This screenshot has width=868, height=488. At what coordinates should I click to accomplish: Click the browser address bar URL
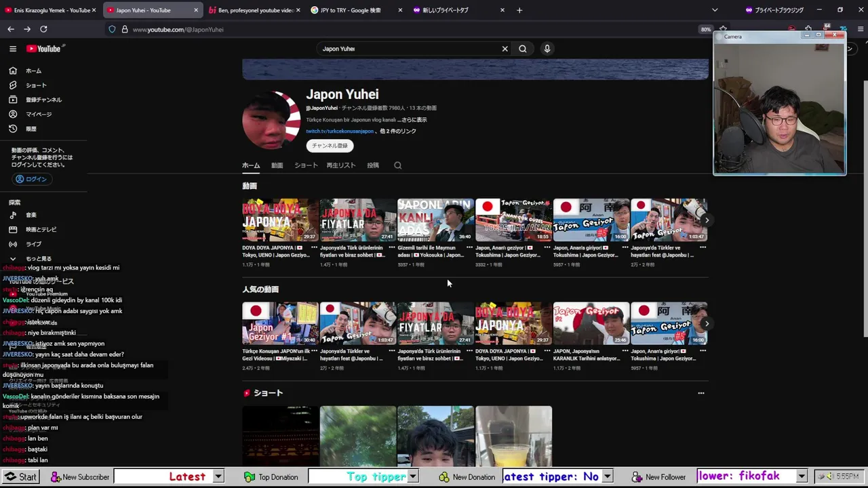178,29
